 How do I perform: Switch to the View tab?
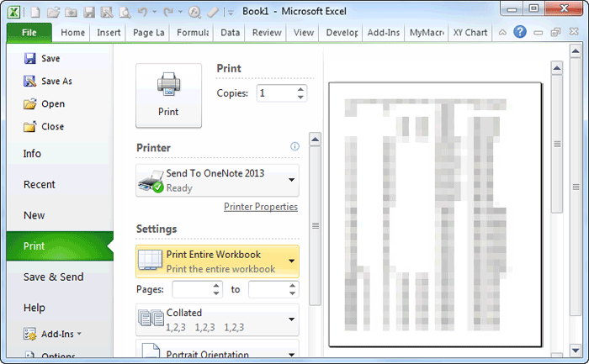pos(303,33)
